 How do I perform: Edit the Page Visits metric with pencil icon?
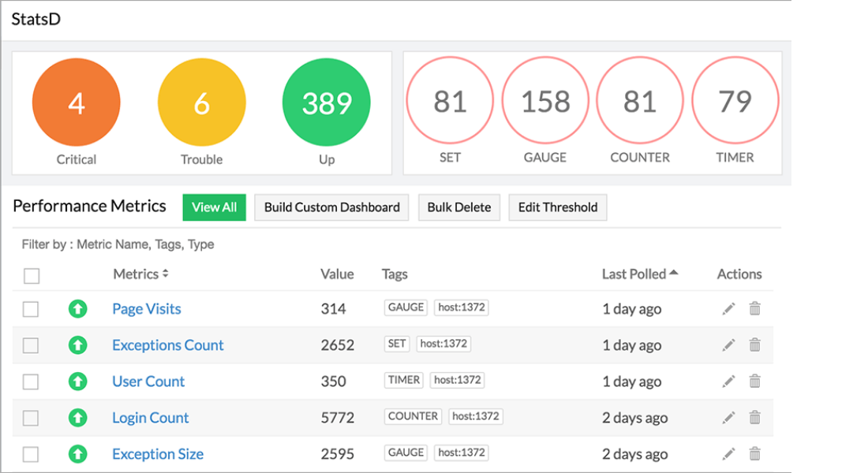click(x=728, y=309)
